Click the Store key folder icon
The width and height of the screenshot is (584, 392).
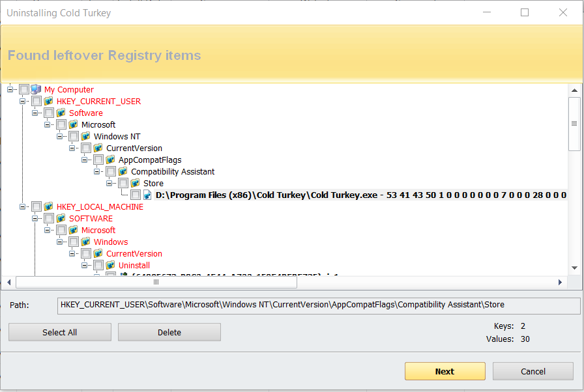coord(135,183)
